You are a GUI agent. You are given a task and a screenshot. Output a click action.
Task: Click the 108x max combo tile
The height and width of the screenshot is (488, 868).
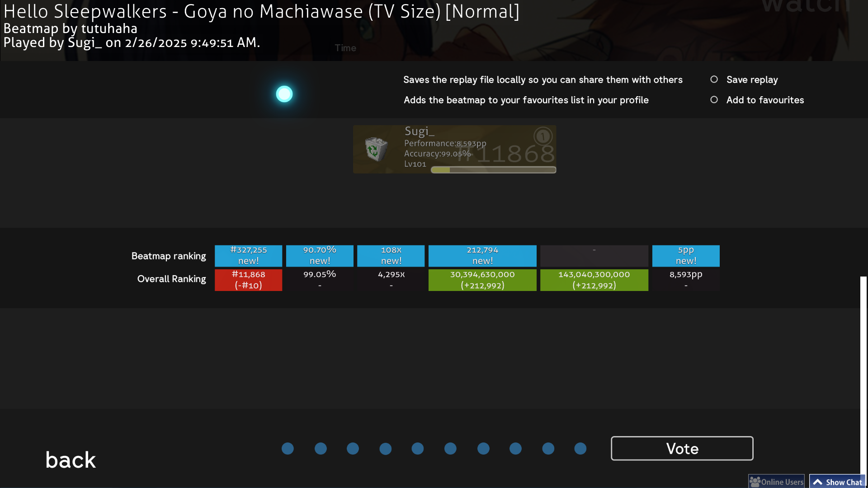point(391,256)
